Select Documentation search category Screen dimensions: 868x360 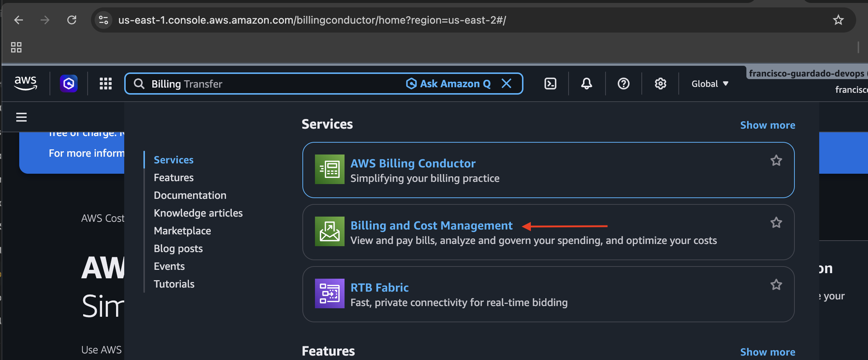190,195
